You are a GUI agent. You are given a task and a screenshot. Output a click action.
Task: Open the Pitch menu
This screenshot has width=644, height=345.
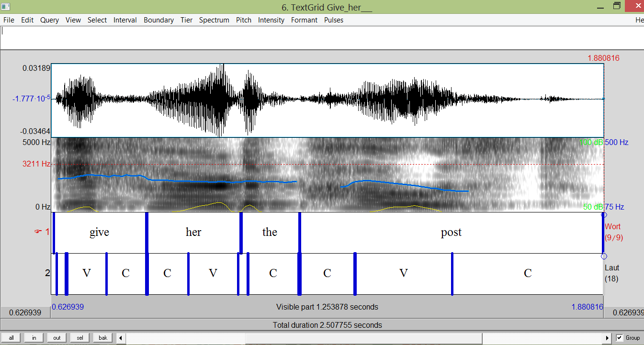tap(243, 20)
